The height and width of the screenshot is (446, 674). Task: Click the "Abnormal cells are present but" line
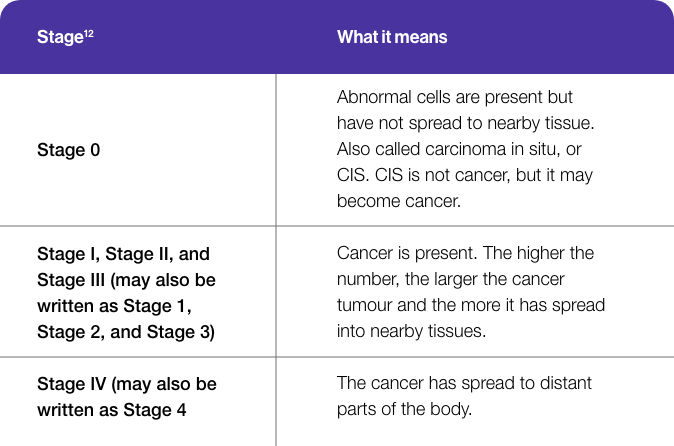[x=455, y=98]
